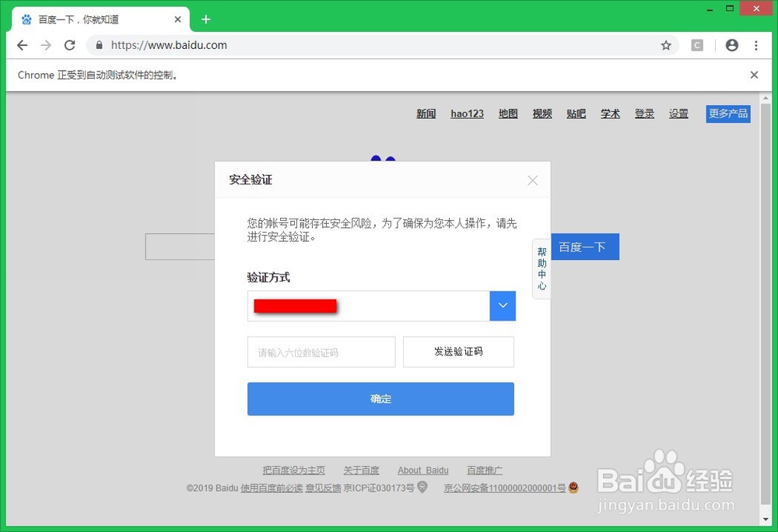Image resolution: width=778 pixels, height=532 pixels.
Task: Click the 百度一下 search button
Action: (585, 247)
